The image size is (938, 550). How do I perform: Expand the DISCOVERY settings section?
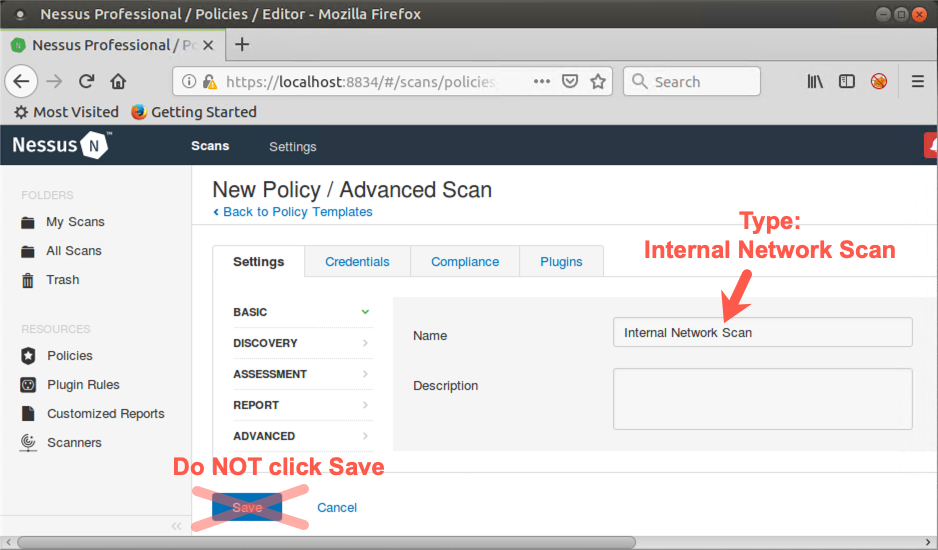(301, 343)
